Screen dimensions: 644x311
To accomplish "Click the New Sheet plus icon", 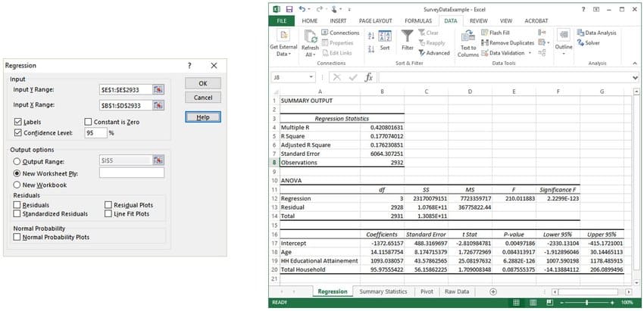I will click(493, 291).
